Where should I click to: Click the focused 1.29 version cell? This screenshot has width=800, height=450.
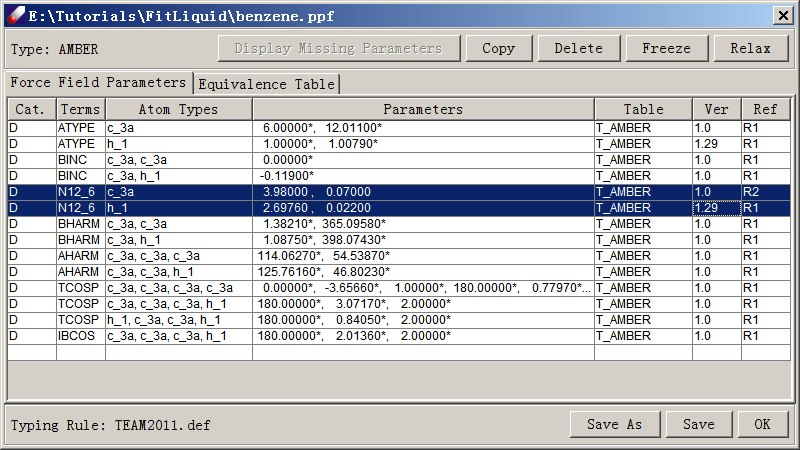point(717,208)
